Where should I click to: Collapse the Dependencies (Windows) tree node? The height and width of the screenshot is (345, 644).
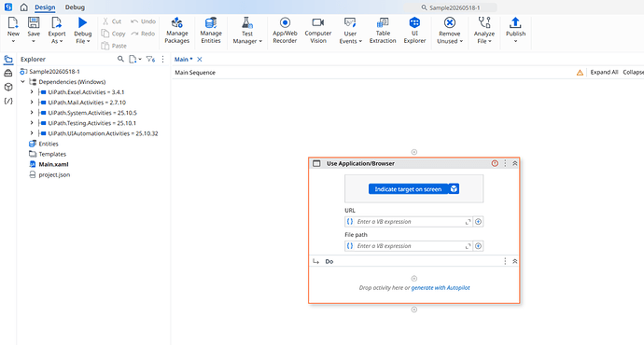pyautogui.click(x=23, y=82)
